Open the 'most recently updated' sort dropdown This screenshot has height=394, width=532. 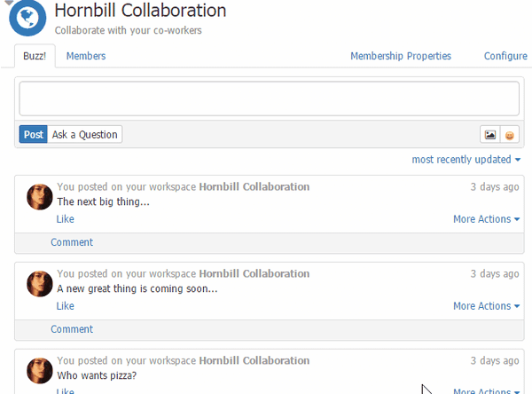pyautogui.click(x=465, y=160)
